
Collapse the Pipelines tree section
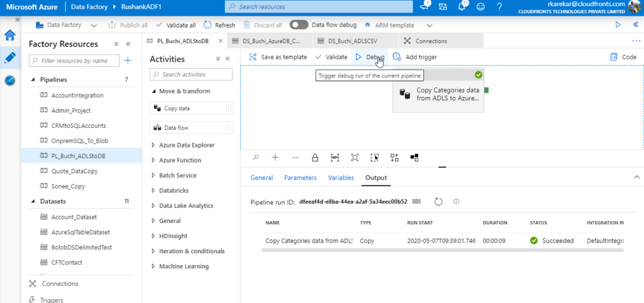pyautogui.click(x=33, y=80)
